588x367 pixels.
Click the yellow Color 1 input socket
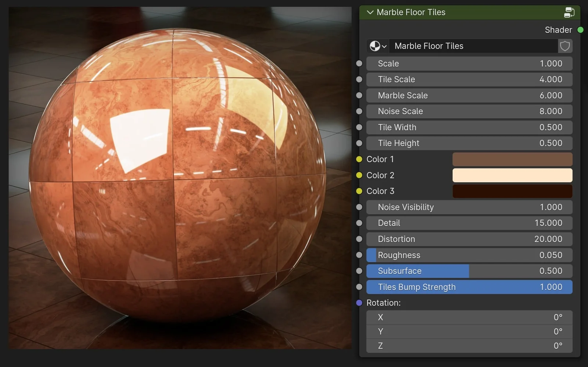pyautogui.click(x=359, y=159)
